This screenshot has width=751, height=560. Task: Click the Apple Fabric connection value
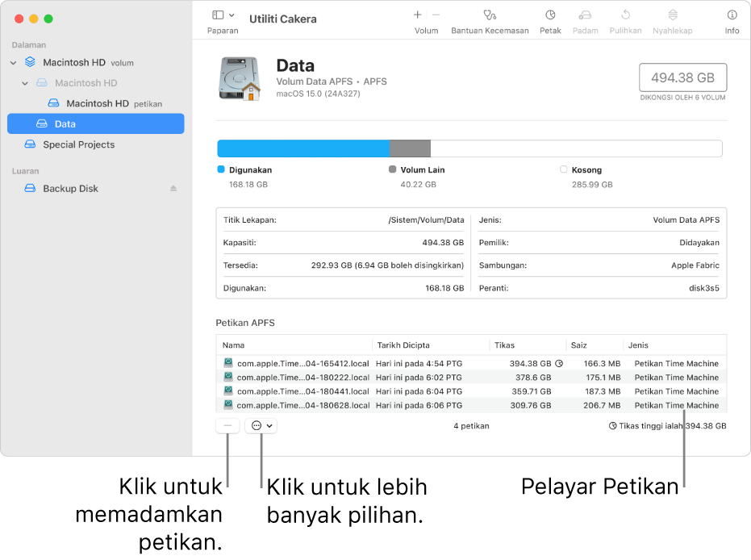coord(695,265)
